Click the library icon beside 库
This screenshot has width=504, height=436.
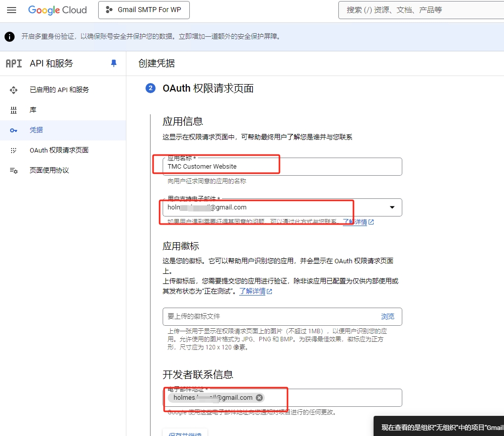click(x=14, y=110)
